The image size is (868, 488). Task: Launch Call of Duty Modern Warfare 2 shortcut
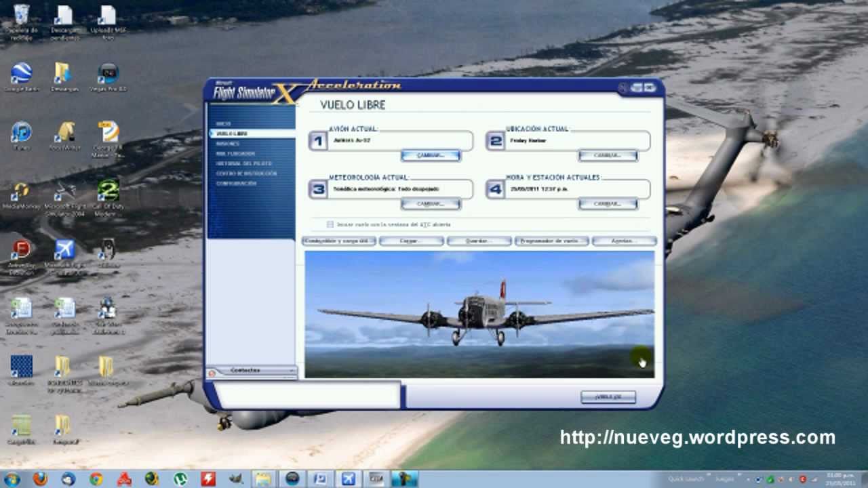point(108,198)
